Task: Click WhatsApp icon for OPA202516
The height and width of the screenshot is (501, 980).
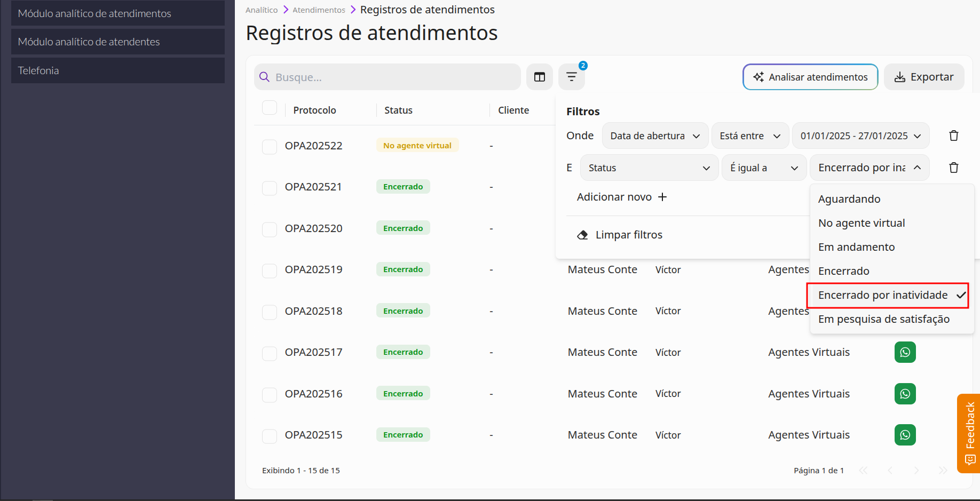Action: click(905, 394)
